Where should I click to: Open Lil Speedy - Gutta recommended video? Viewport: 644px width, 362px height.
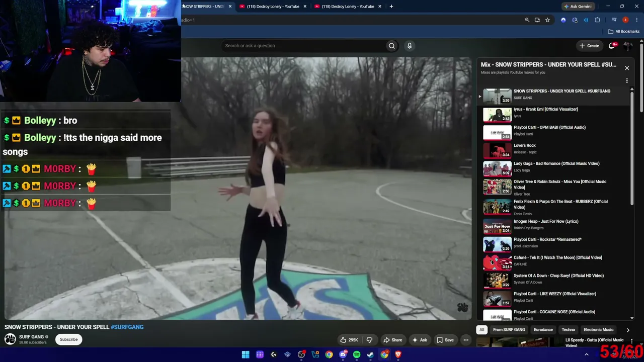tap(552, 343)
